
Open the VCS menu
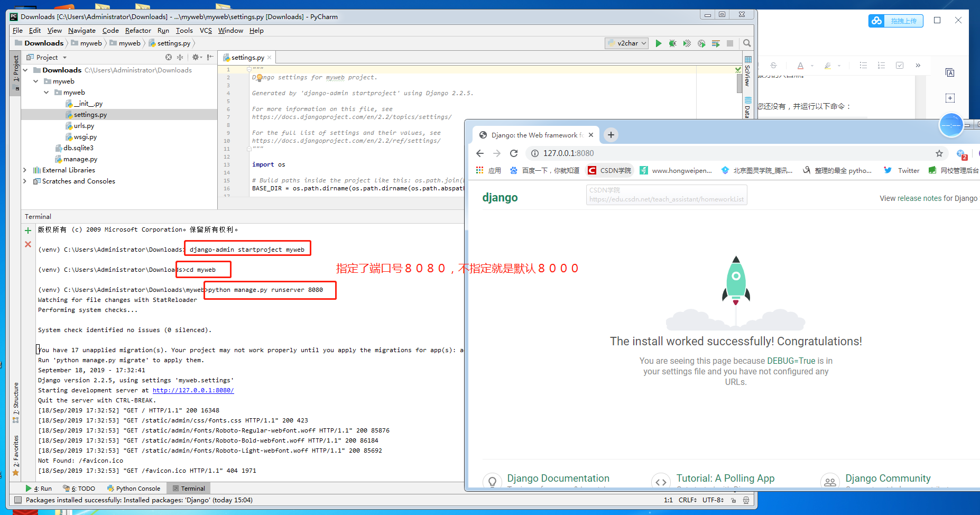pos(206,31)
